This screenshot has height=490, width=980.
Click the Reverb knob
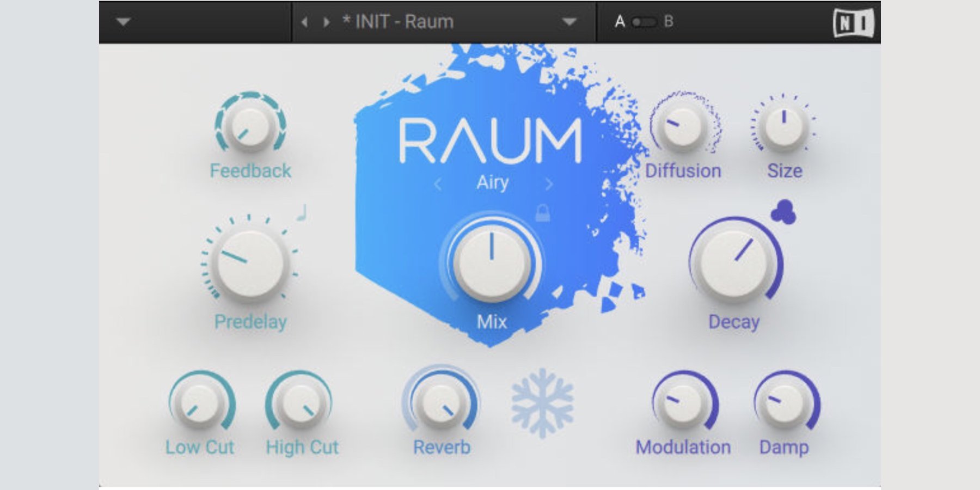(442, 404)
